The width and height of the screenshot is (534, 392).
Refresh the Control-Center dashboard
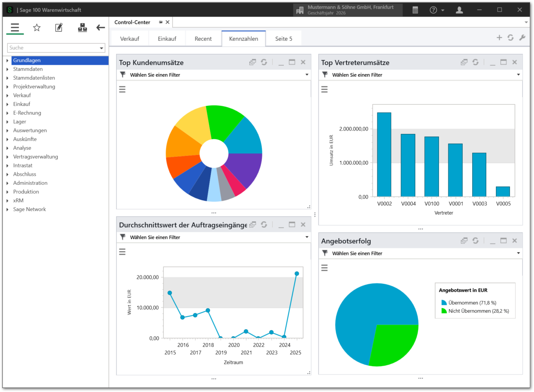(x=510, y=38)
